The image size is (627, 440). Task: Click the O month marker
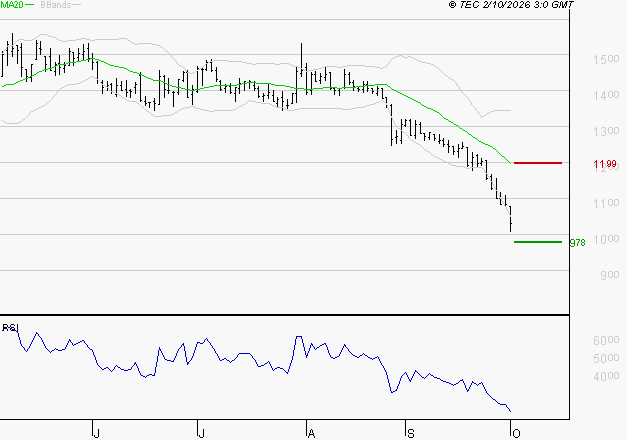tap(516, 433)
